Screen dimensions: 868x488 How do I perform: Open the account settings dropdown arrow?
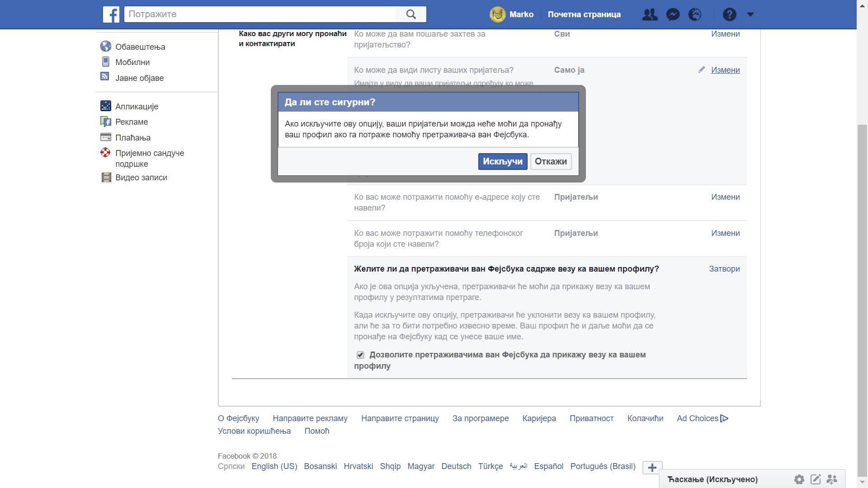pyautogui.click(x=750, y=14)
